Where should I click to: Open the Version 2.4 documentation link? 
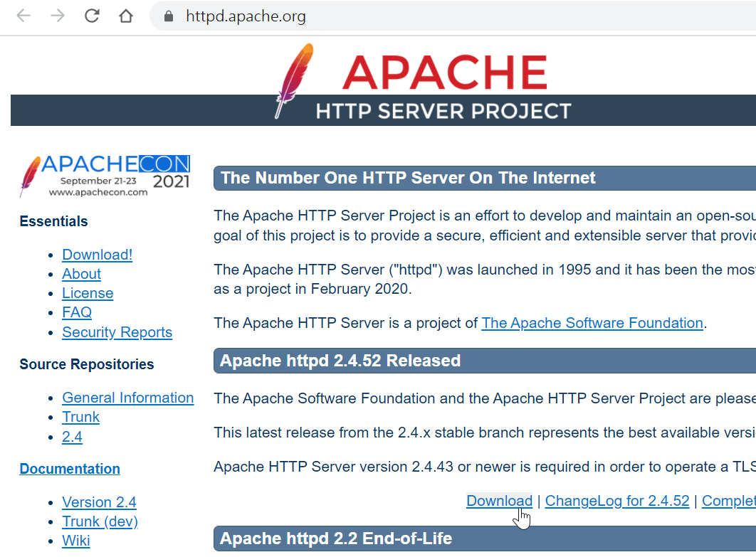click(x=100, y=502)
